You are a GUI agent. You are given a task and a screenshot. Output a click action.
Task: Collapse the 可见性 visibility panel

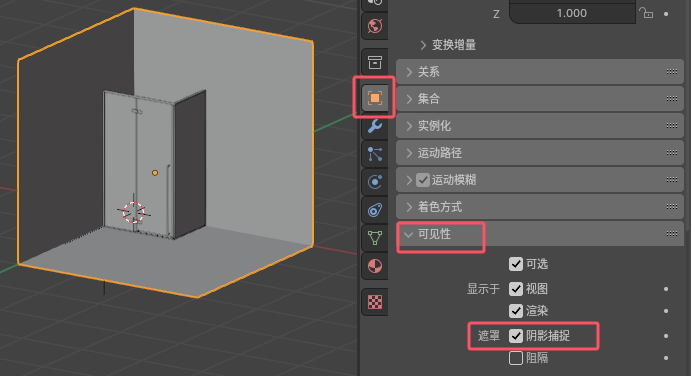540,234
